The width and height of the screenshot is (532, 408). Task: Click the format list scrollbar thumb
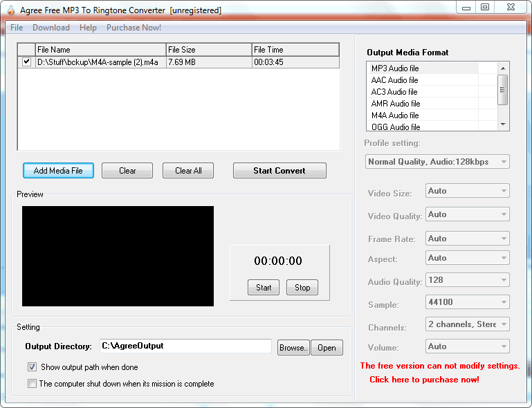coord(502,90)
